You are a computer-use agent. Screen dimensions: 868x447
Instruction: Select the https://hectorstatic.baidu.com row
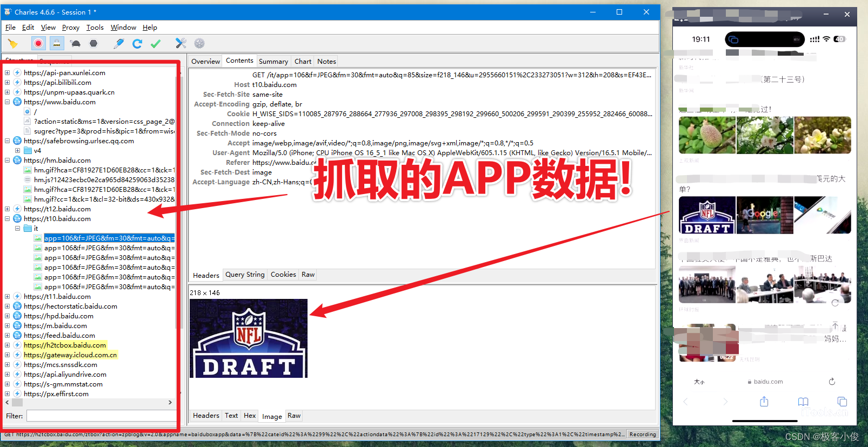(70, 306)
